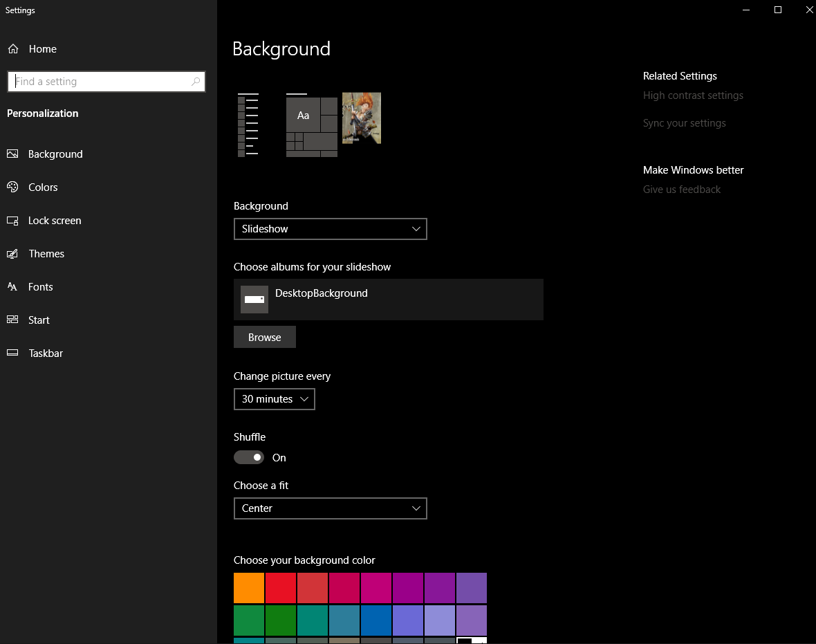816x644 pixels.
Task: Open the Choose a fit dropdown
Action: 331,508
